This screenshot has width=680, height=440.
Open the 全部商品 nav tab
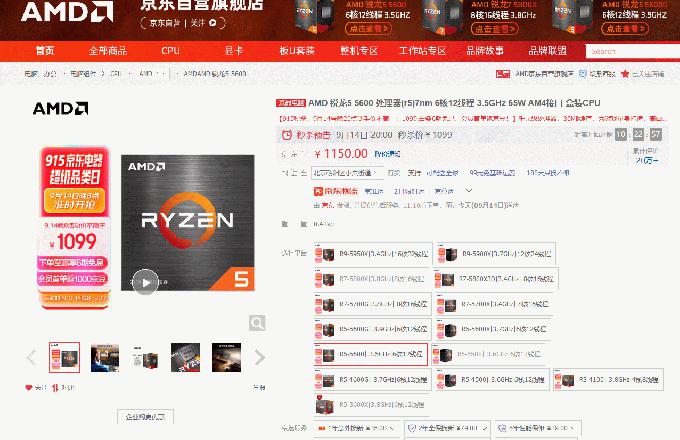(x=108, y=51)
